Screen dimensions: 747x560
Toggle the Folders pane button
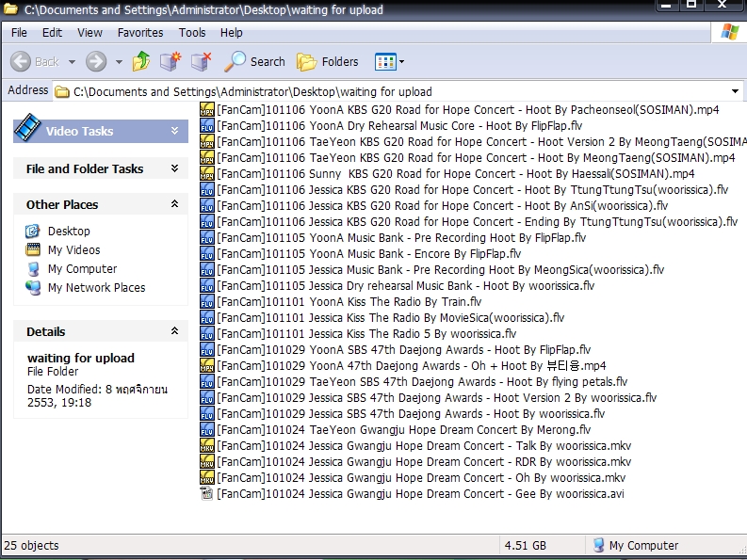(327, 61)
